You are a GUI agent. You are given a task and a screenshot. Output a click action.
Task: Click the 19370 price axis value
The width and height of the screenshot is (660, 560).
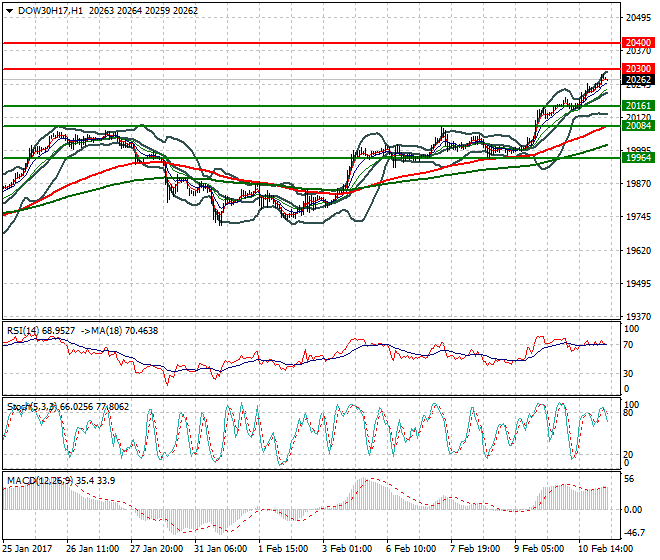point(639,316)
